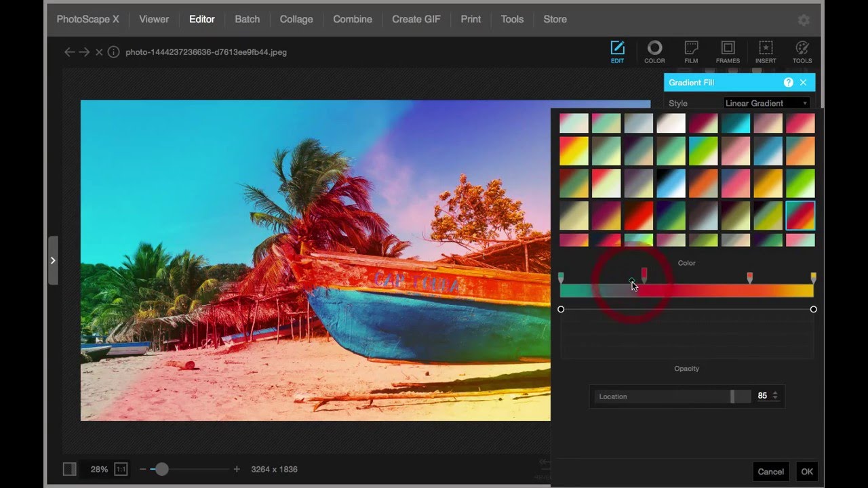
Task: Click the Gradient Fill help icon
Action: (788, 83)
